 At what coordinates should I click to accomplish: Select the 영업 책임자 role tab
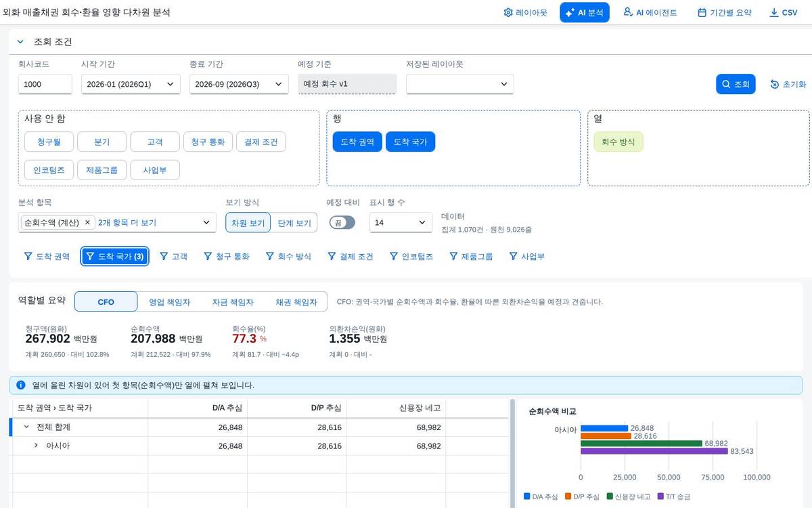(169, 302)
